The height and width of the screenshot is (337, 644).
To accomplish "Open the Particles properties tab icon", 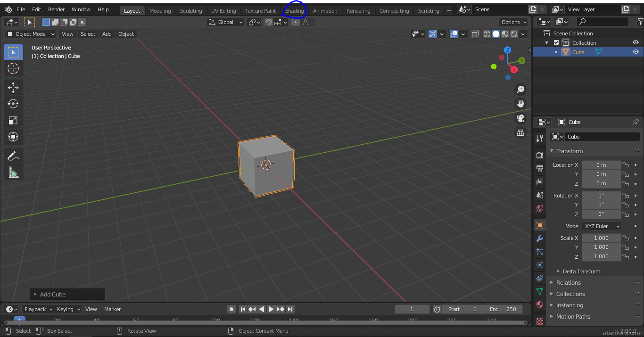I will pos(540,252).
